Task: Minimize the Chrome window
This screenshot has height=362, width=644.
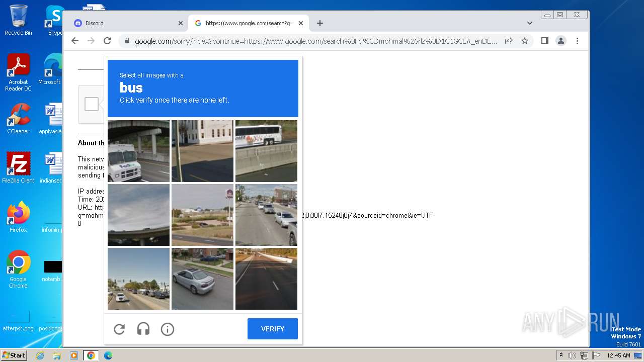Action: [x=547, y=15]
